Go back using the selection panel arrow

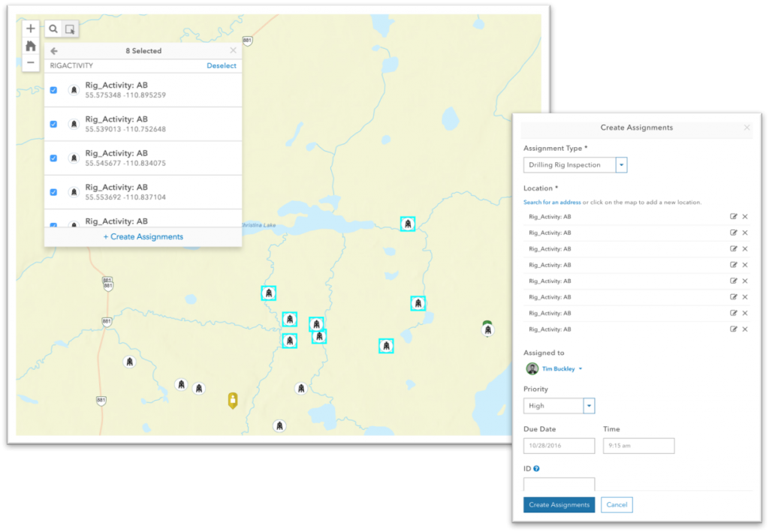click(54, 51)
